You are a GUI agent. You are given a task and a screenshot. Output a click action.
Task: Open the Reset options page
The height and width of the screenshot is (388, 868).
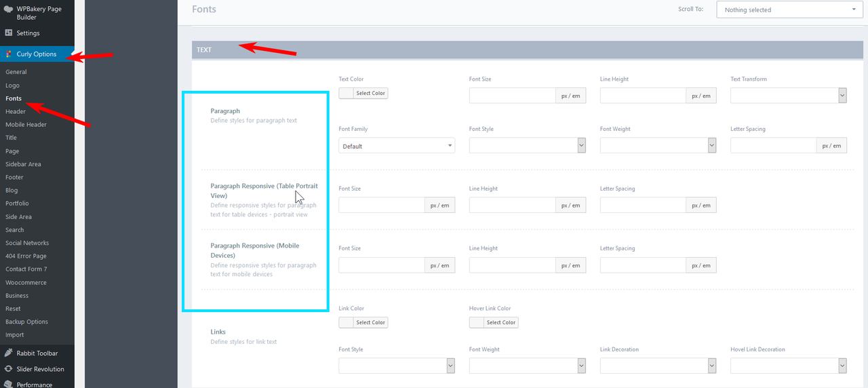13,309
